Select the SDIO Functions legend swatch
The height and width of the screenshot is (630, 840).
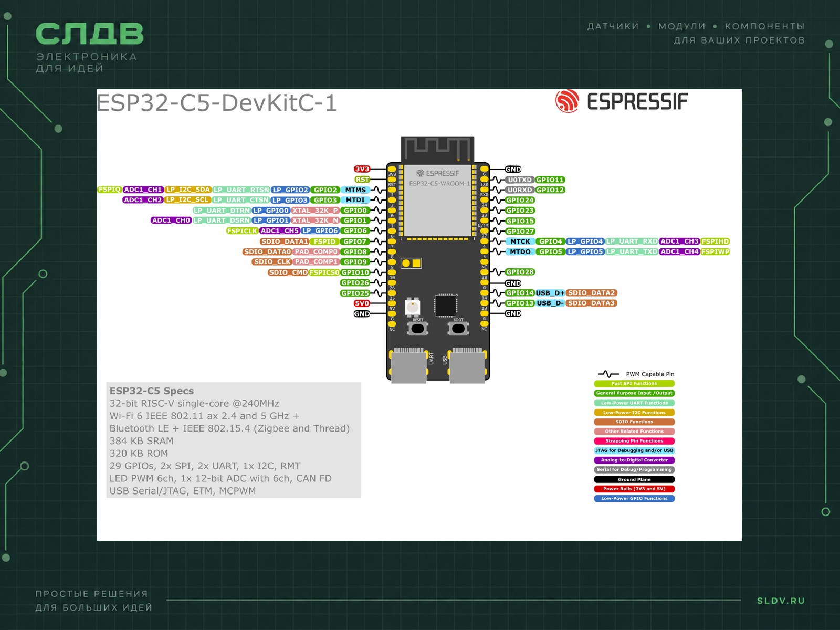[x=634, y=422]
